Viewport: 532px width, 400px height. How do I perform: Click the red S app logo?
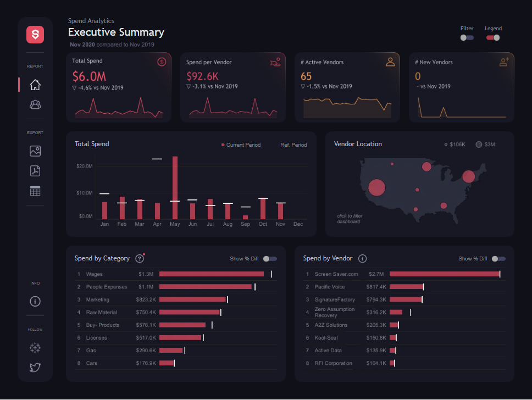point(35,35)
